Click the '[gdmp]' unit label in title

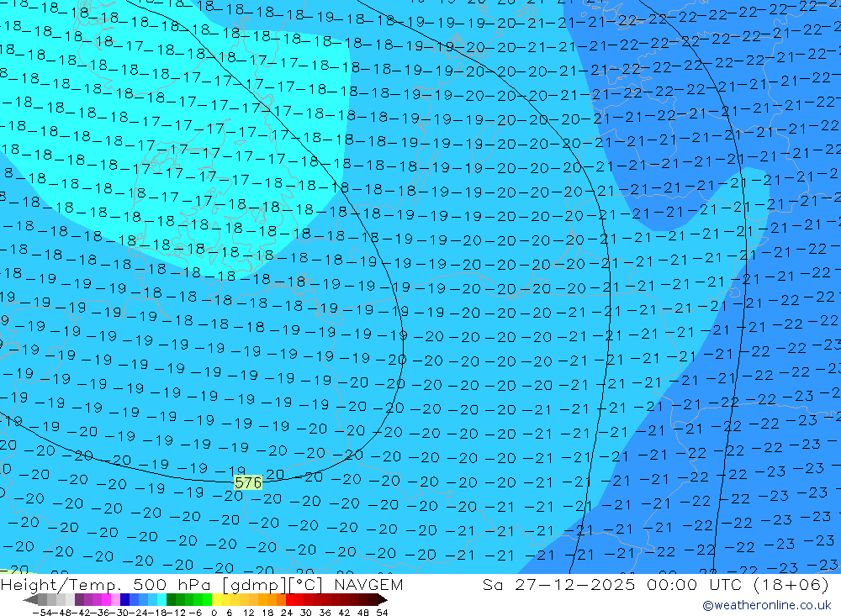254,584
